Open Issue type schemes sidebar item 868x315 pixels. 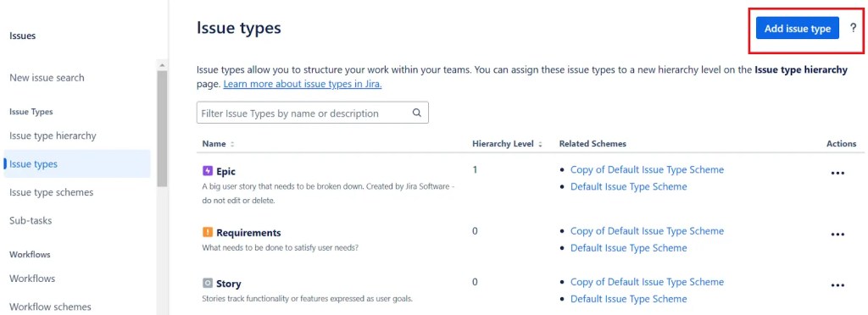click(52, 192)
